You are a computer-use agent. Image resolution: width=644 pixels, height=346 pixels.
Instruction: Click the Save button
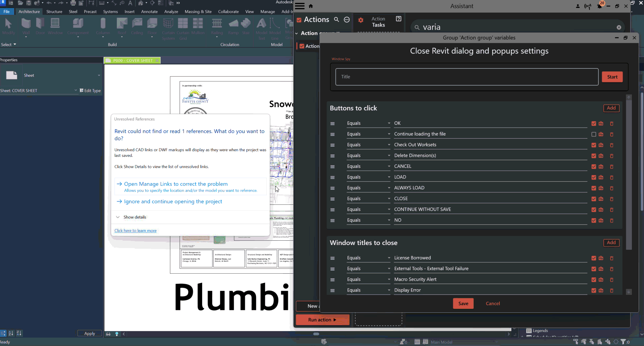pos(463,304)
